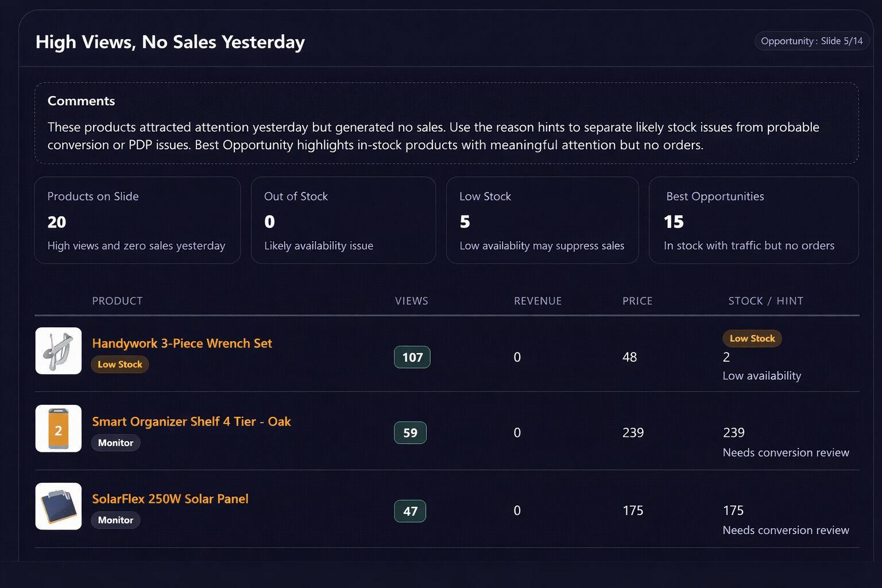This screenshot has height=588, width=882.
Task: Click the PRODUCT column header
Action: click(117, 301)
